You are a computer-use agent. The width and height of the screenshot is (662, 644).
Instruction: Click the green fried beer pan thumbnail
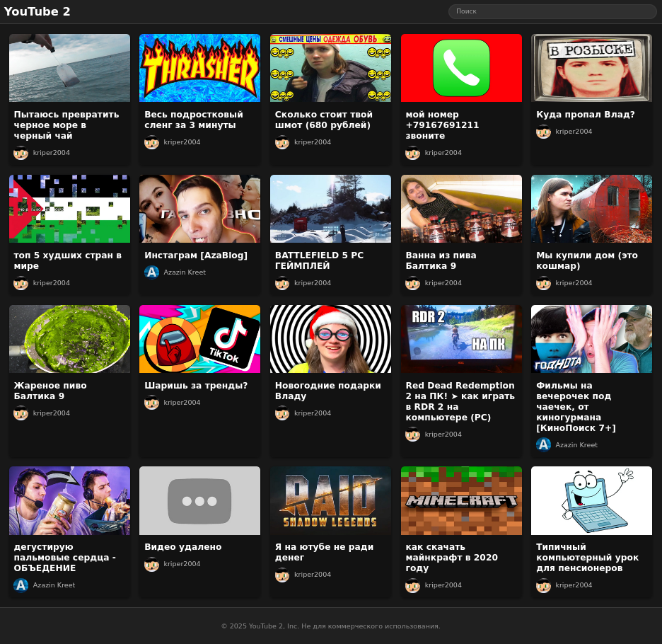coord(69,339)
